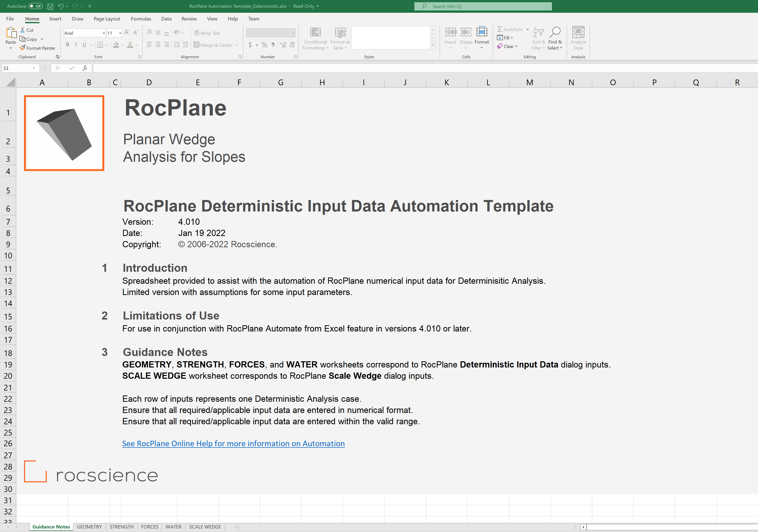Image resolution: width=758 pixels, height=532 pixels.
Task: Open the Fill dropdown
Action: [x=505, y=37]
